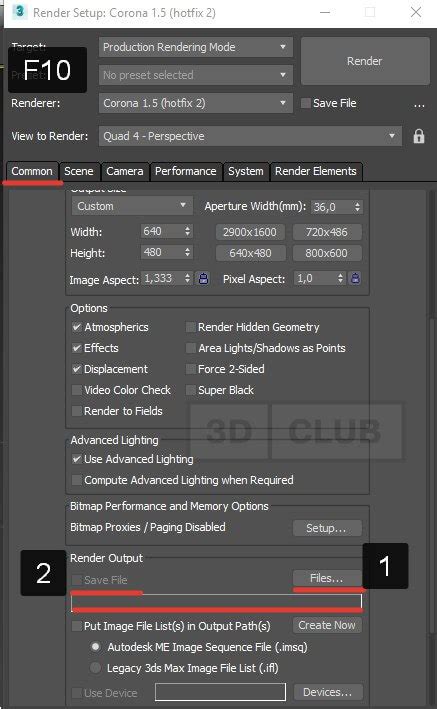Expand the View to Render dropdown
437x709 pixels.
[x=250, y=136]
